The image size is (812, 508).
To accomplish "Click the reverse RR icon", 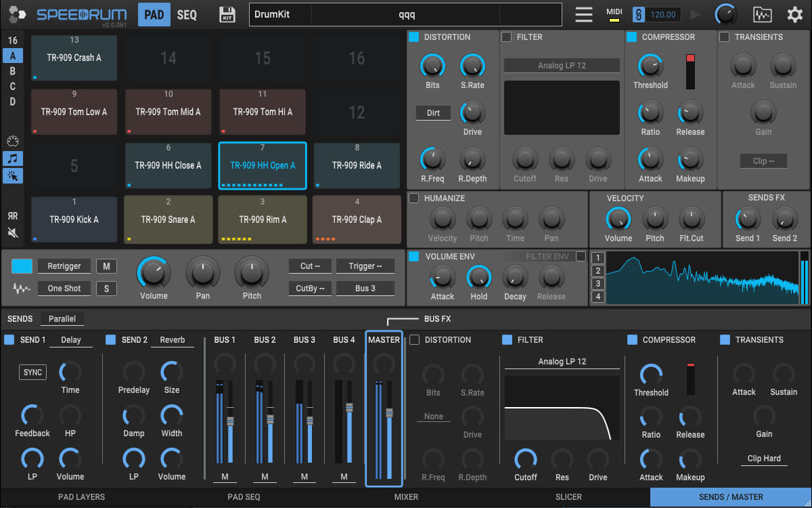I will point(12,216).
